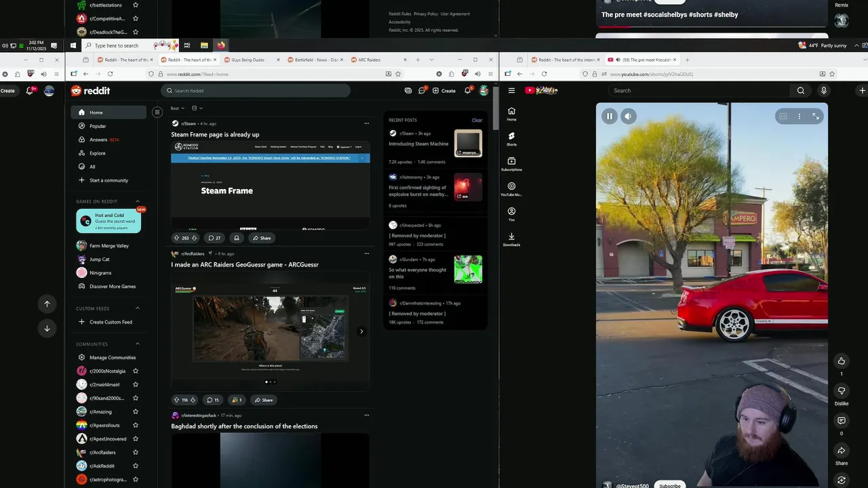Toggle star for r/battlestations
Image resolution: width=868 pixels, height=488 pixels.
(x=136, y=5)
